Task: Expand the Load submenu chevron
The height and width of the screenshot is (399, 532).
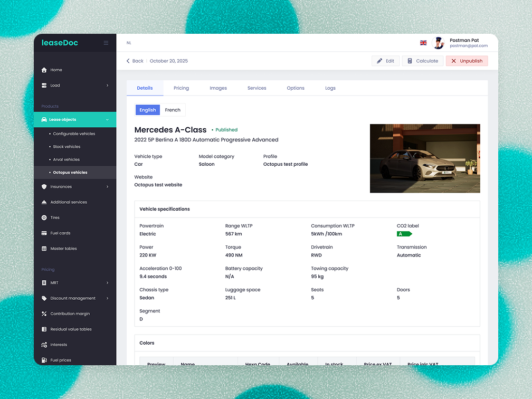Action: click(x=107, y=85)
